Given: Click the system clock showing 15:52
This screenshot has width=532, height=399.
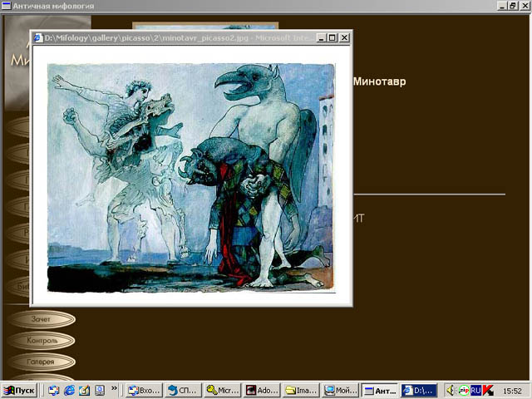Looking at the screenshot, I should [512, 390].
